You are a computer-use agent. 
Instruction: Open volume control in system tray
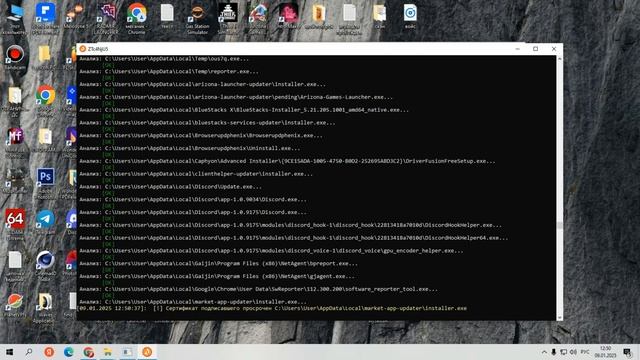573,352
